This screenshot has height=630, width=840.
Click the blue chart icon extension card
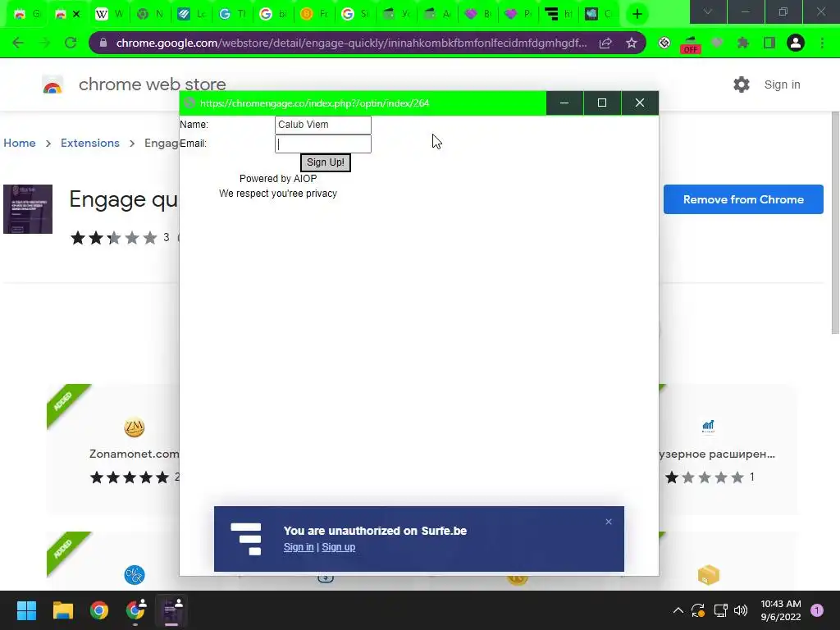click(x=708, y=427)
